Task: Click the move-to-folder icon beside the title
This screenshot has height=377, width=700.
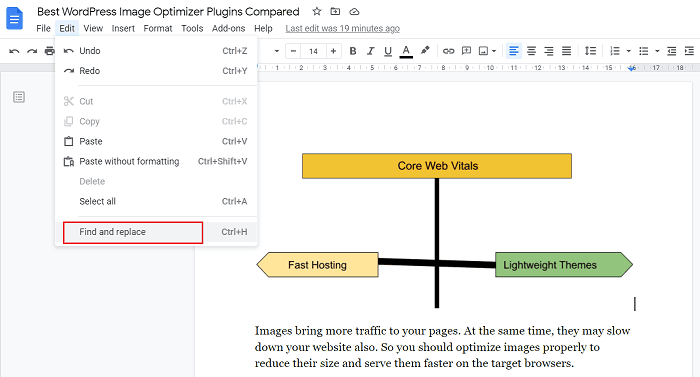Action: click(x=335, y=12)
